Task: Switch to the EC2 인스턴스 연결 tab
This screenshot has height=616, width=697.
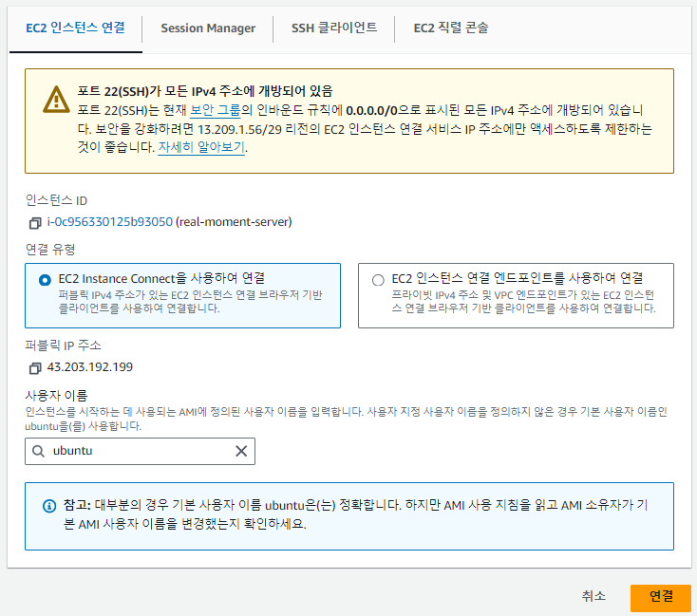Action: (75, 28)
